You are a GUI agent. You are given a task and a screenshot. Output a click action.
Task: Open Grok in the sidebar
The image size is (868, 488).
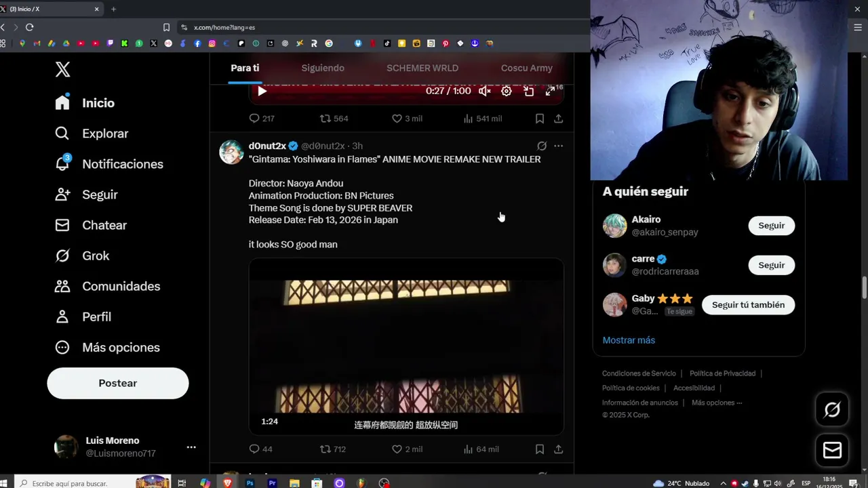pos(82,256)
